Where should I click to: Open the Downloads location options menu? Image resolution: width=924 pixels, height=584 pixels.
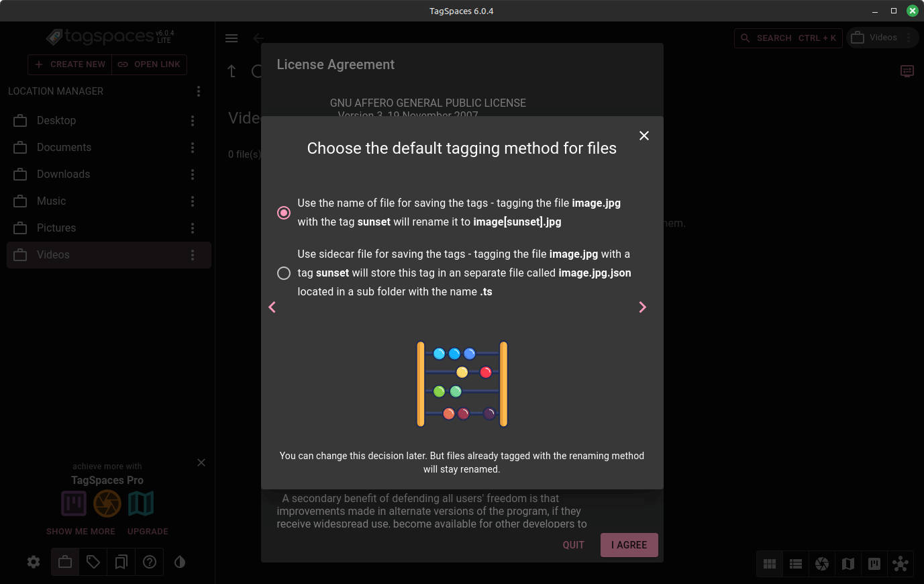pyautogui.click(x=193, y=175)
